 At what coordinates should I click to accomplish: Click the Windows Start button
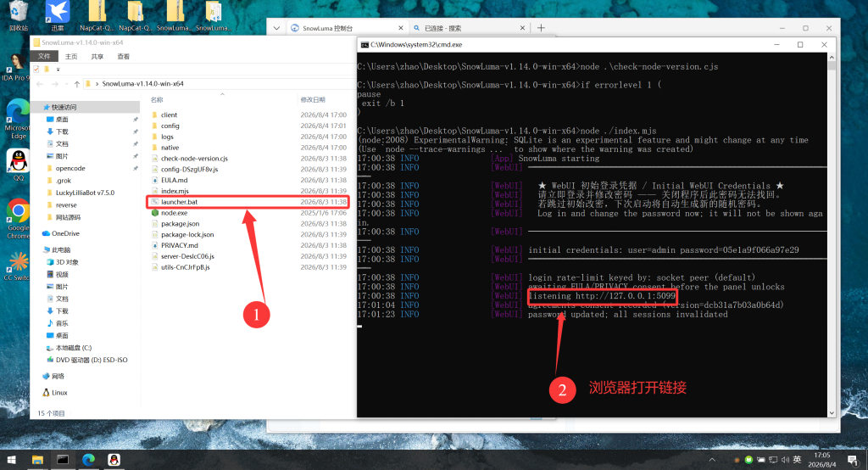click(11, 460)
